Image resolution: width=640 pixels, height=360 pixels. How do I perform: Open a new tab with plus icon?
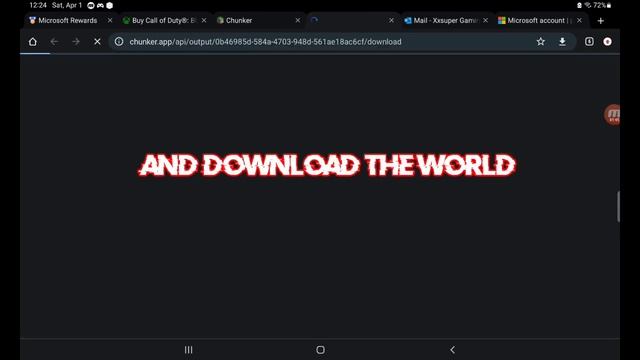coord(600,21)
